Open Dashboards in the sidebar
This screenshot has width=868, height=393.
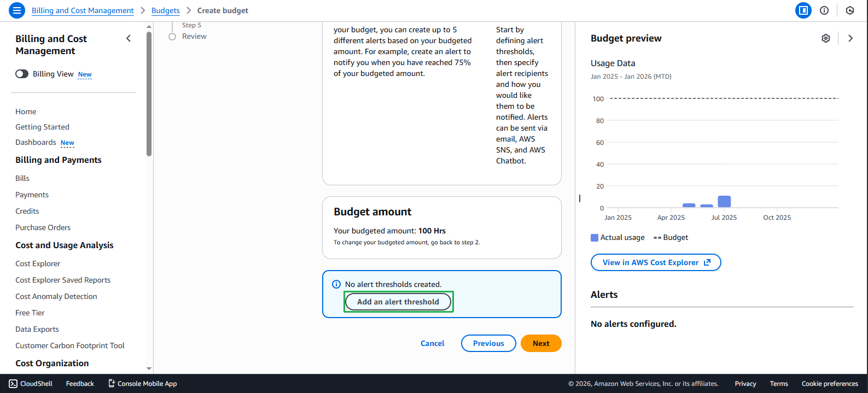(36, 142)
